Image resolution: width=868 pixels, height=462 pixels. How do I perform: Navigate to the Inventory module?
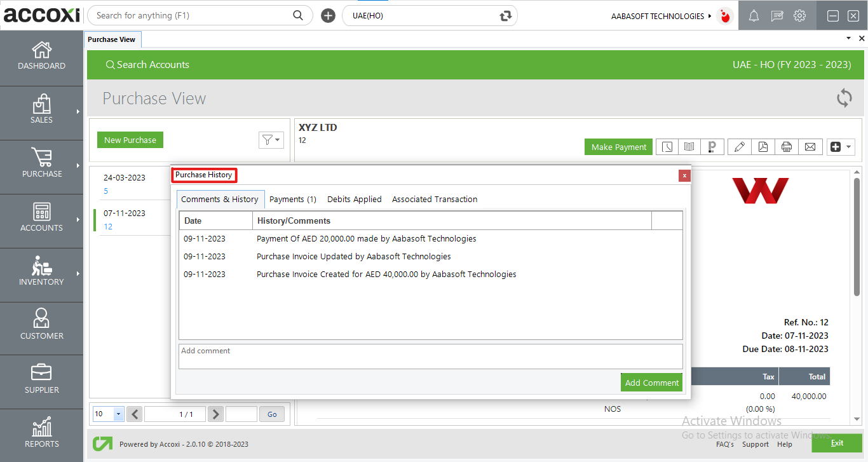point(41,275)
